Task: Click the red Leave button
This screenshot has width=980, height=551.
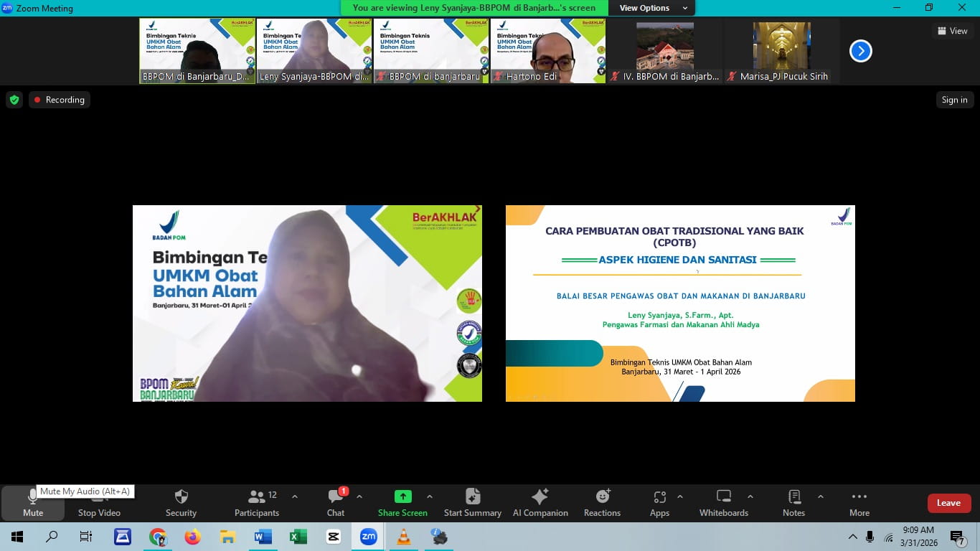Action: pyautogui.click(x=948, y=503)
